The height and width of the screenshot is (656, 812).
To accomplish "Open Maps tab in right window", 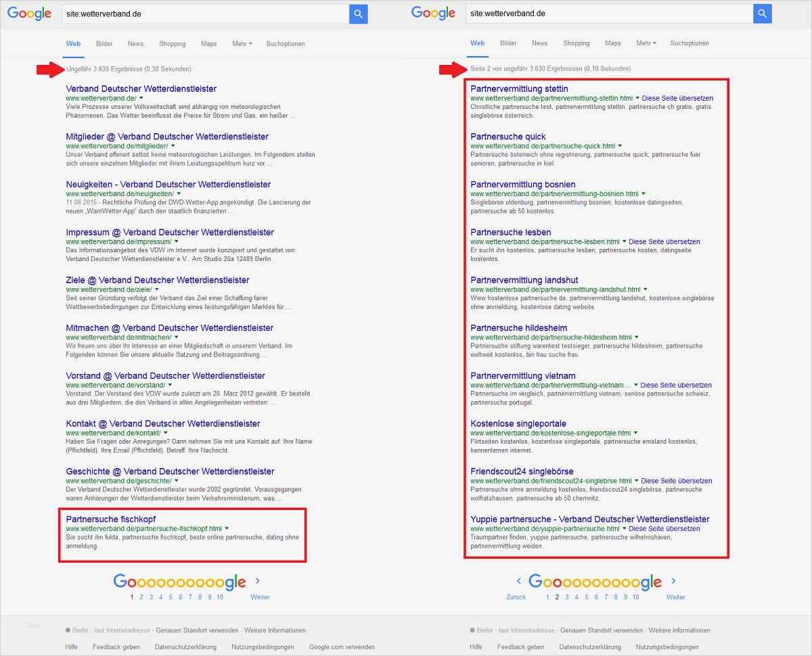I will pos(613,43).
